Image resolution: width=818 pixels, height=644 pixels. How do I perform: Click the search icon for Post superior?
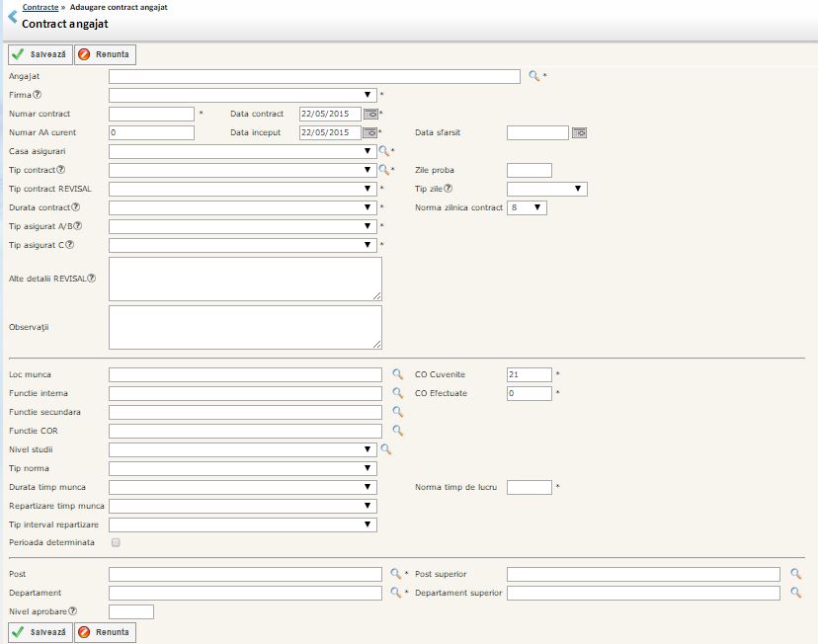[x=795, y=574]
